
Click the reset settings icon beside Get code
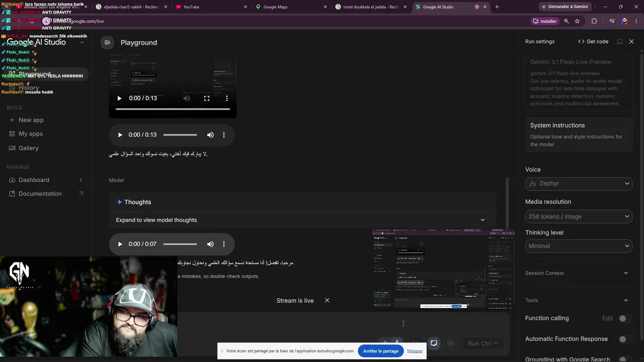pyautogui.click(x=619, y=42)
